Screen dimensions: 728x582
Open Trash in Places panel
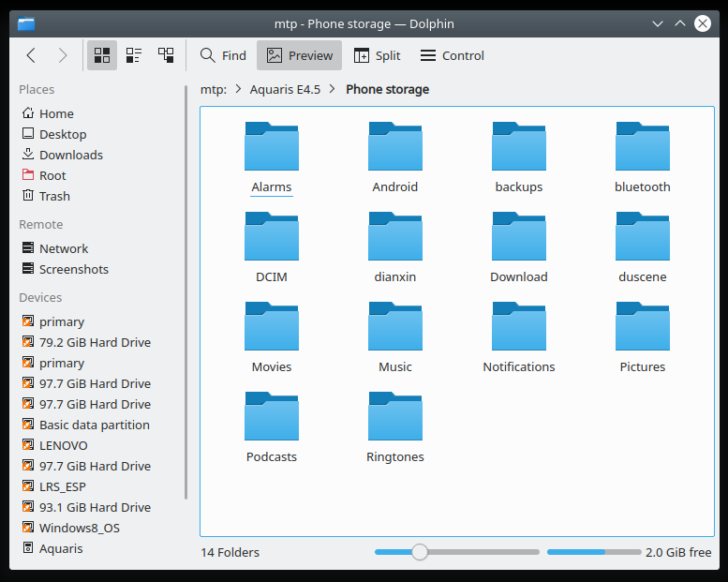click(x=54, y=196)
